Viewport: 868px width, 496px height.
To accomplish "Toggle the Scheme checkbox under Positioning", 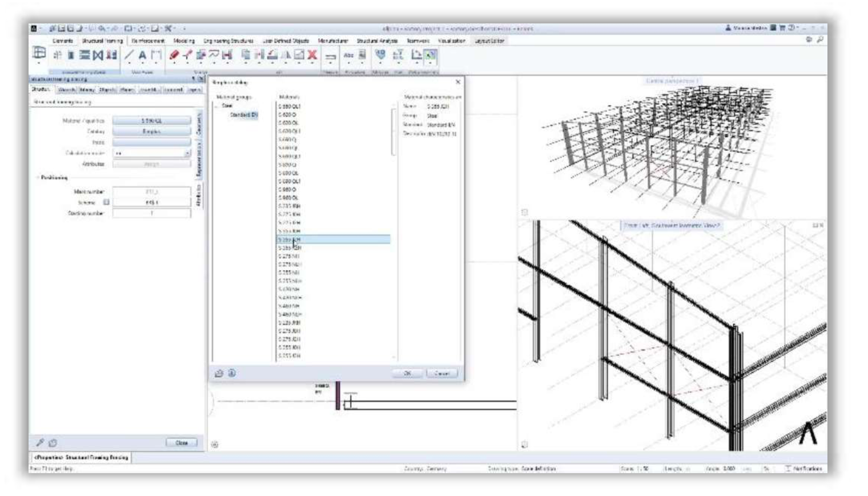I will point(106,202).
